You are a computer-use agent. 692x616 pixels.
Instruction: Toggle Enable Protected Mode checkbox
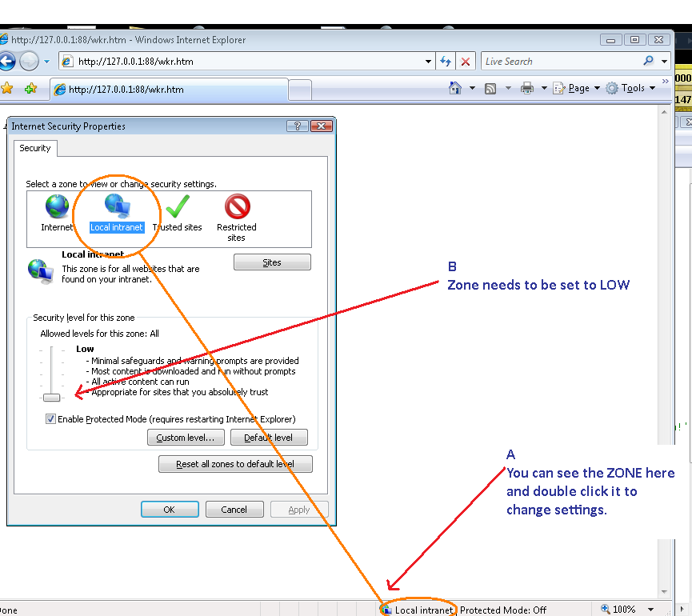[51, 419]
